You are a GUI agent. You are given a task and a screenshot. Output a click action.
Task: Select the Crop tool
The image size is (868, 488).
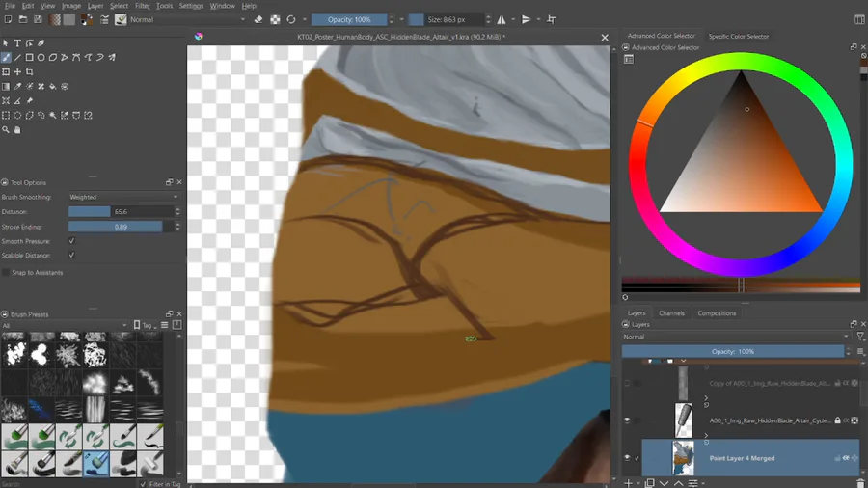pos(29,72)
